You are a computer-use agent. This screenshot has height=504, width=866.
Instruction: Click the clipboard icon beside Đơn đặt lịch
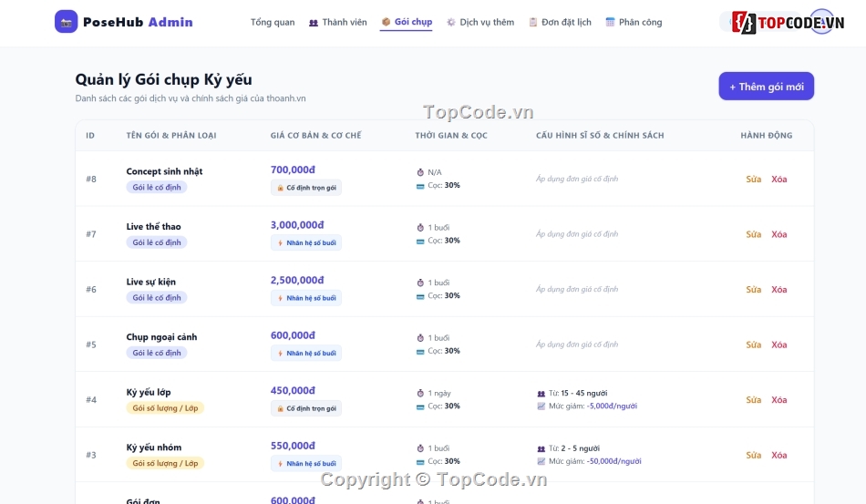tap(533, 22)
